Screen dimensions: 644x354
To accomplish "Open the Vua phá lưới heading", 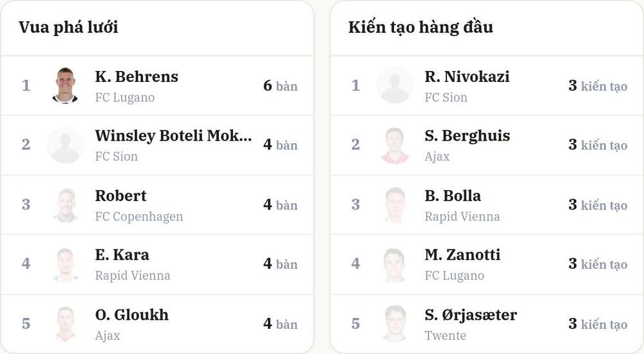I will pos(69,28).
